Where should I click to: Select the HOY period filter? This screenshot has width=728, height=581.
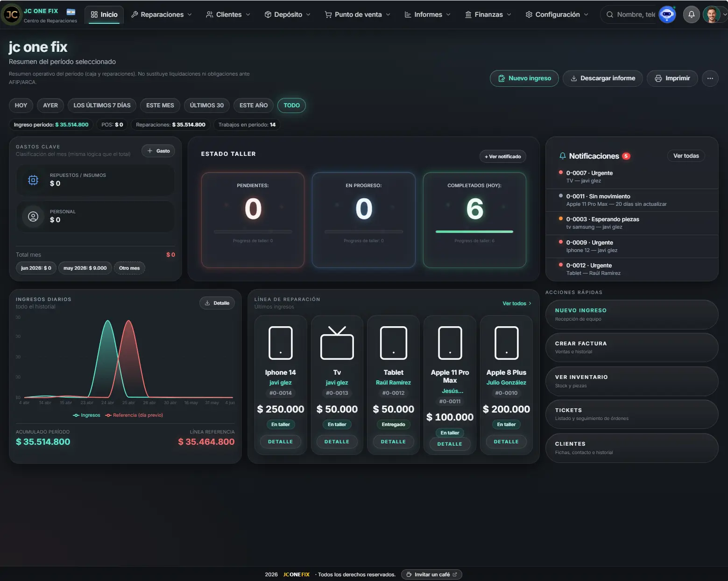click(x=21, y=105)
